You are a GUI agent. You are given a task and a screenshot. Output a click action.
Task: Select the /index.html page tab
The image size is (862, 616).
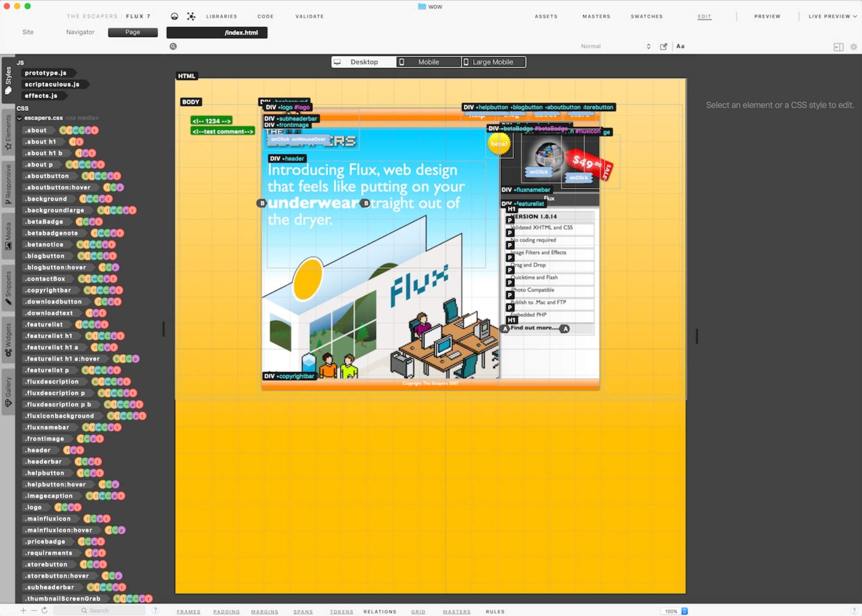pyautogui.click(x=217, y=33)
